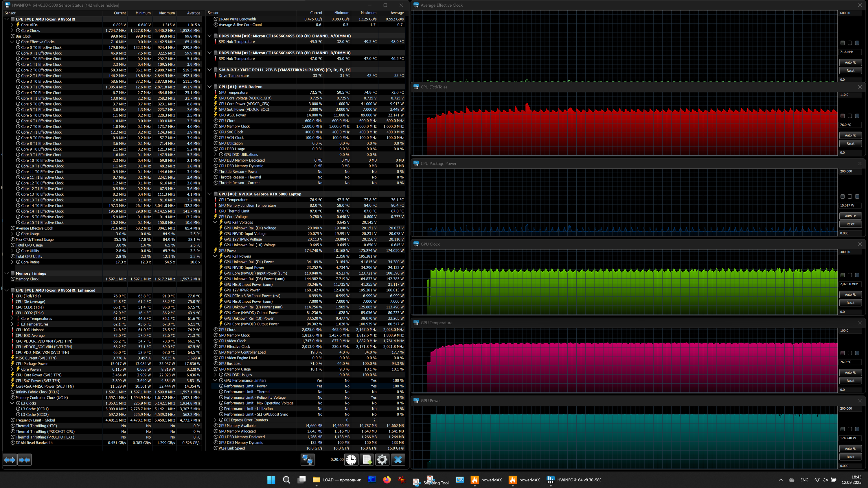Toggle the rightmost color box in GPU Clock graph

[857, 275]
